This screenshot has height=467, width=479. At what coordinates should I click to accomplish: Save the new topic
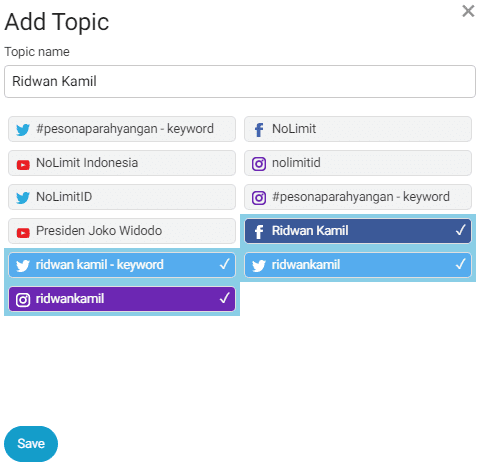31,444
